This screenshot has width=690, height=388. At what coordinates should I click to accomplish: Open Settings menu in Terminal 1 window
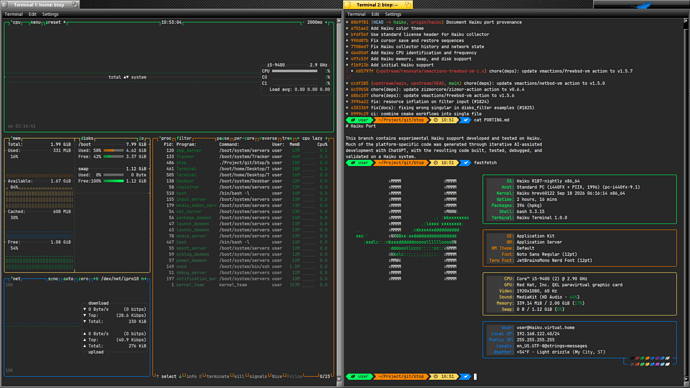(50, 14)
